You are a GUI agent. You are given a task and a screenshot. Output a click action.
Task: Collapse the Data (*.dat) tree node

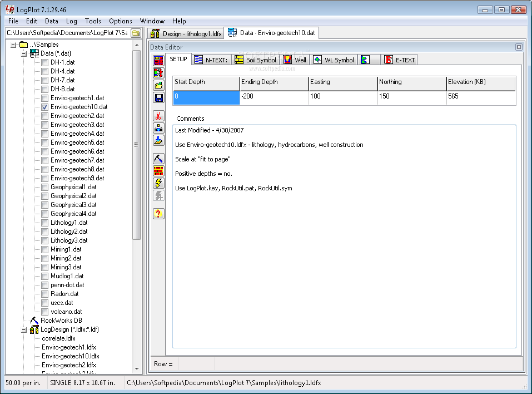pyautogui.click(x=24, y=53)
